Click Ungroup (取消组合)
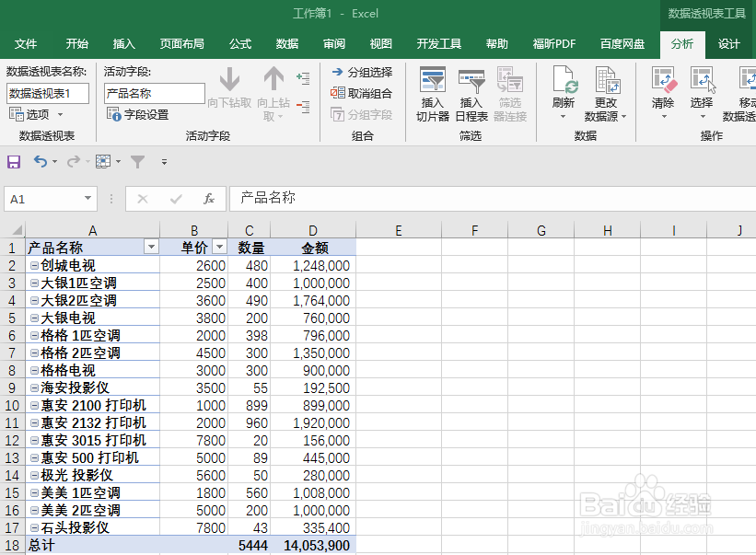756x555 pixels. point(362,93)
